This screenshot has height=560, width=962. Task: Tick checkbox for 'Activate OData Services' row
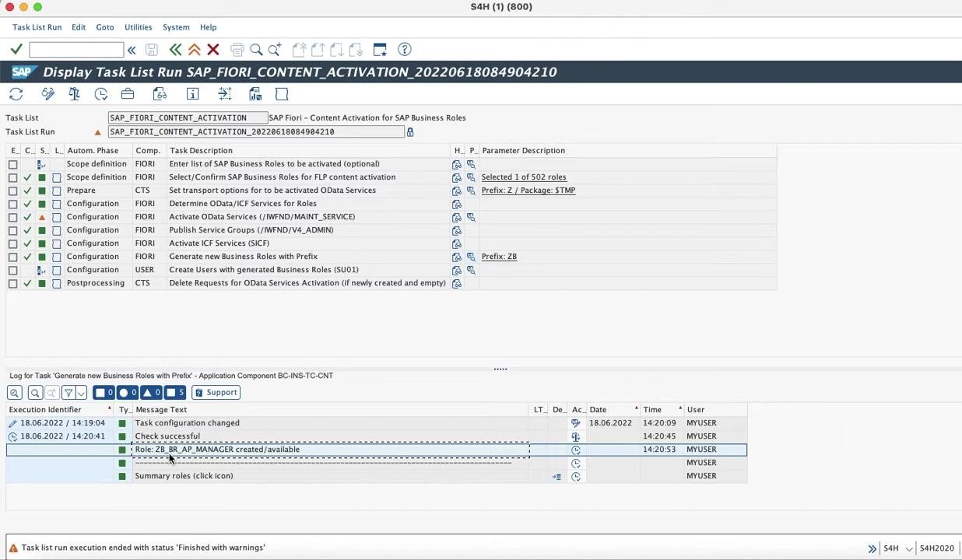12,217
